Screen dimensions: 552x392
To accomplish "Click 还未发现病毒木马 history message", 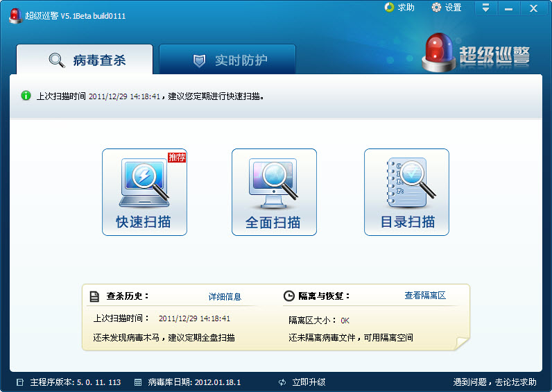I will tap(164, 337).
